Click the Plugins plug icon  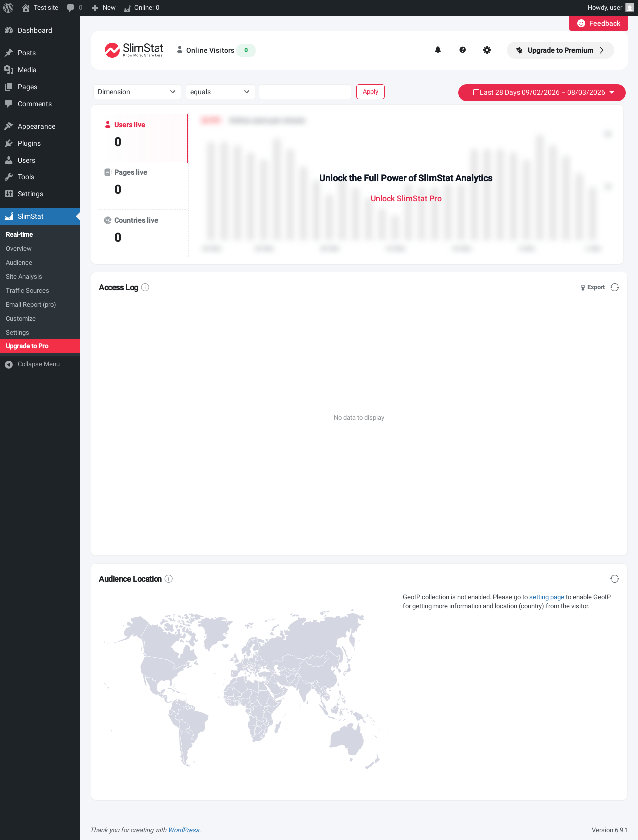9,143
